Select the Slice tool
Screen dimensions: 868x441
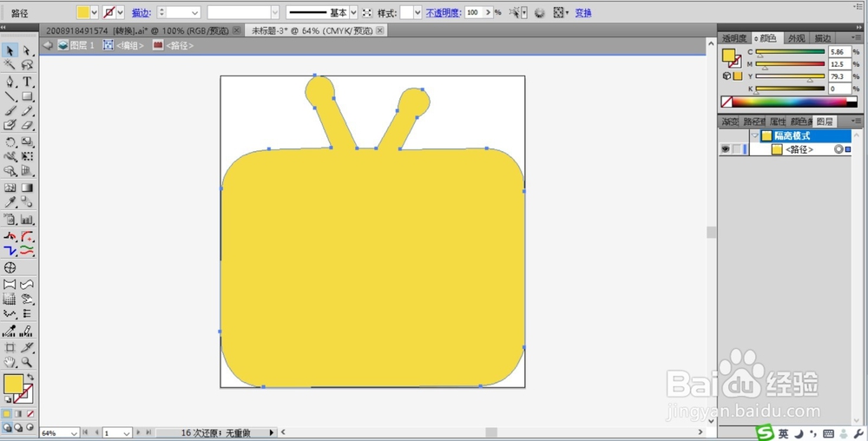point(27,347)
